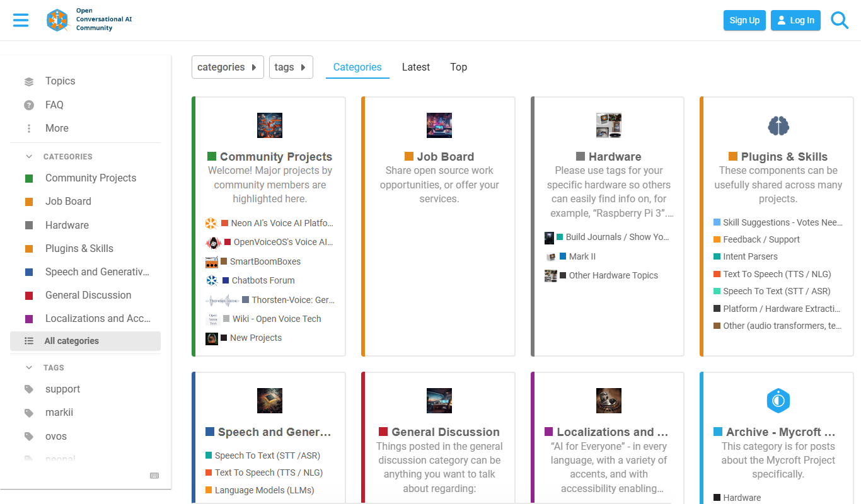
Task: Click the tag icon beside ovos
Action: click(x=29, y=437)
